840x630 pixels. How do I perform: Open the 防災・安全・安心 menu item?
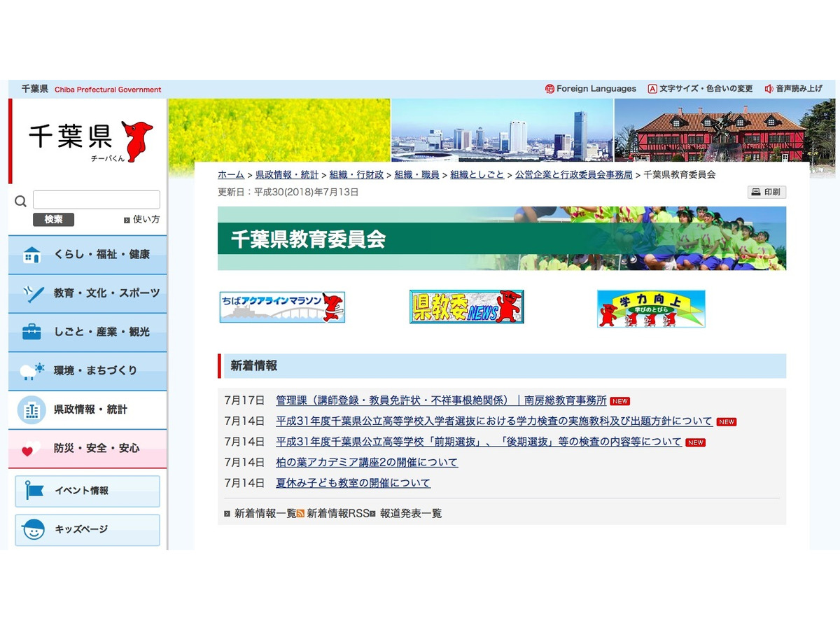pyautogui.click(x=87, y=448)
